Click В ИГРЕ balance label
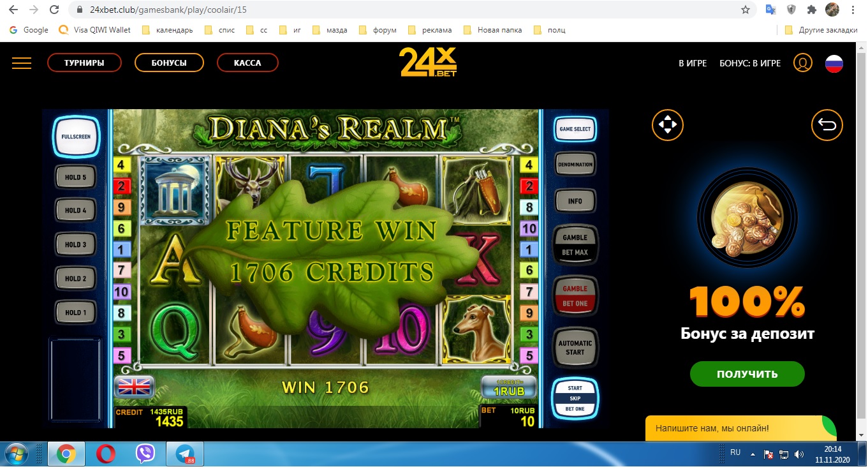 pyautogui.click(x=693, y=63)
